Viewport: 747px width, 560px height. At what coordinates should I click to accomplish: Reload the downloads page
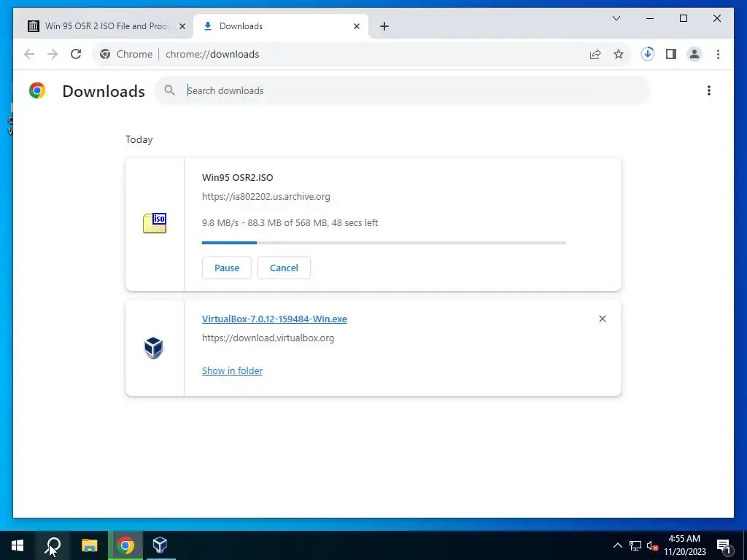pos(76,54)
